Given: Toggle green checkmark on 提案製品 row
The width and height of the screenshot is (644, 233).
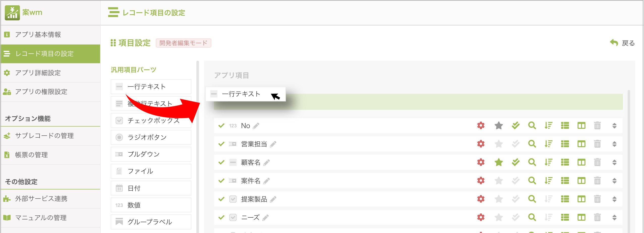Looking at the screenshot, I should 221,199.
